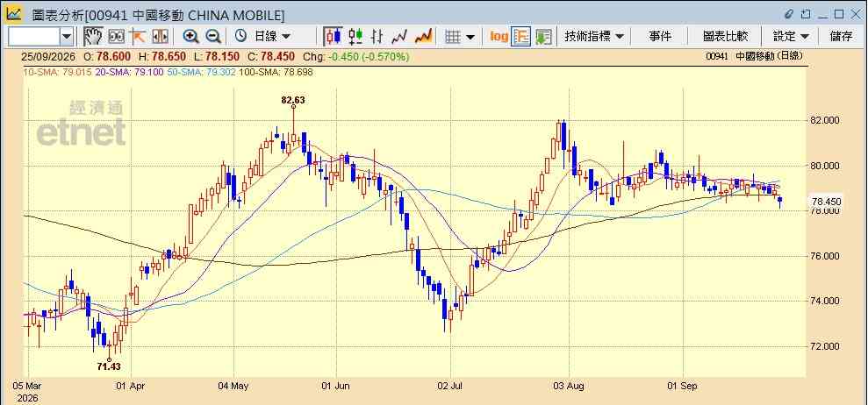Switch to orange area chart style
The height and width of the screenshot is (405, 868).
(424, 37)
